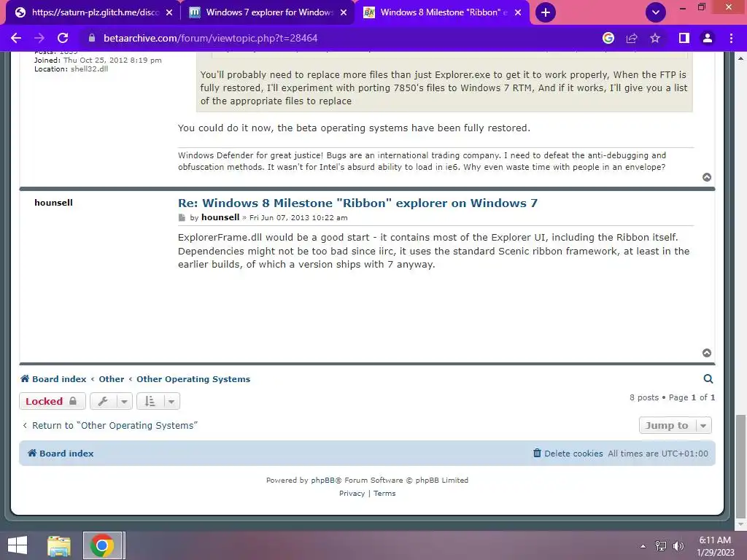
Task: Select the Windows 8 Milestone Ribbon tab
Action: click(x=442, y=12)
